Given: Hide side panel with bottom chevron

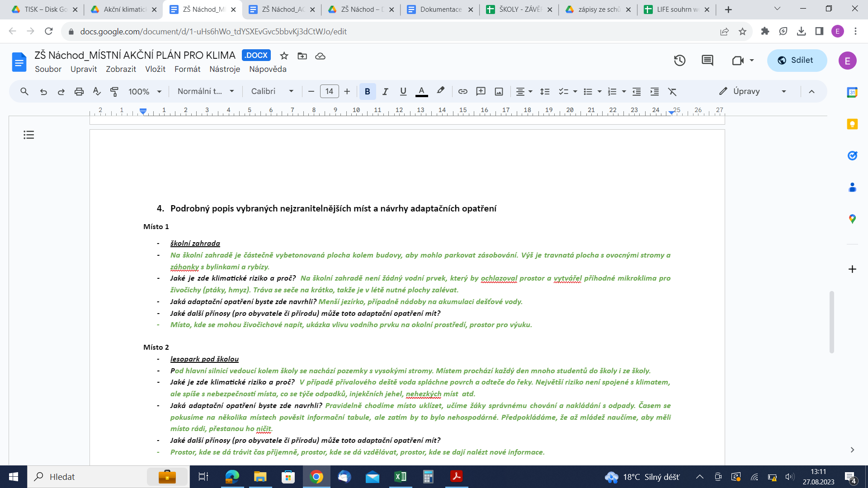Looking at the screenshot, I should [852, 450].
